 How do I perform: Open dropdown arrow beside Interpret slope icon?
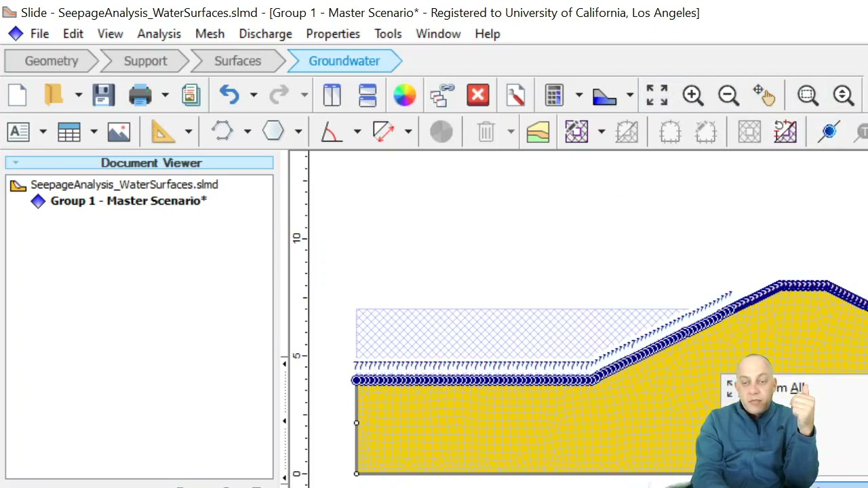coord(630,95)
